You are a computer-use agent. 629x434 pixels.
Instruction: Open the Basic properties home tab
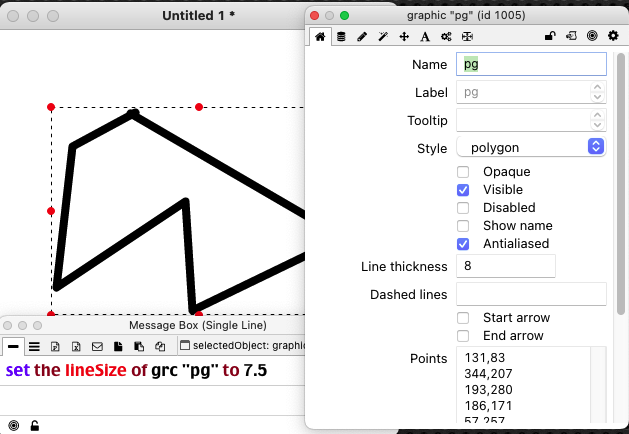tap(320, 36)
